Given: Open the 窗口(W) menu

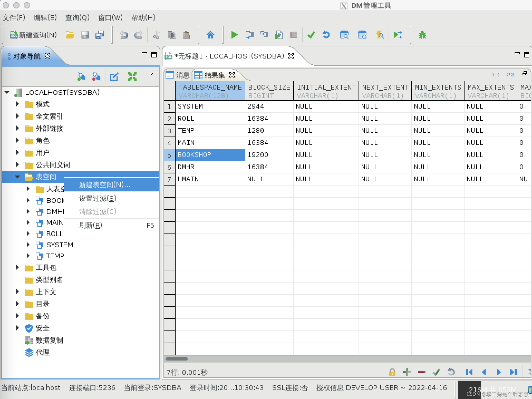Looking at the screenshot, I should click(110, 18).
